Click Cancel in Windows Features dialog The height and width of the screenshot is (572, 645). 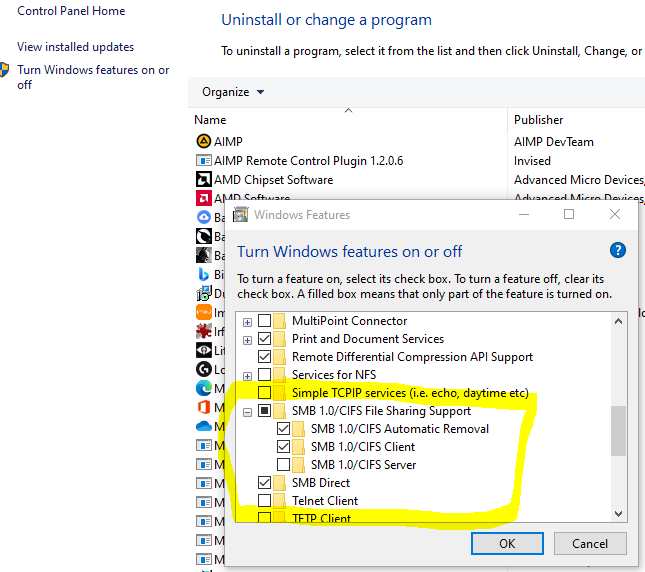click(590, 544)
